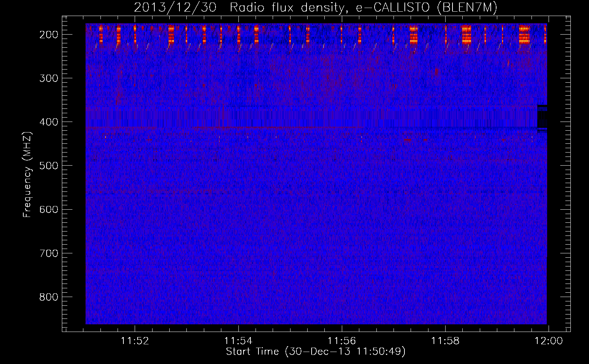Viewport: 589px width, 364px height.
Task: Click the 700 frequency tick label
Action: point(48,253)
